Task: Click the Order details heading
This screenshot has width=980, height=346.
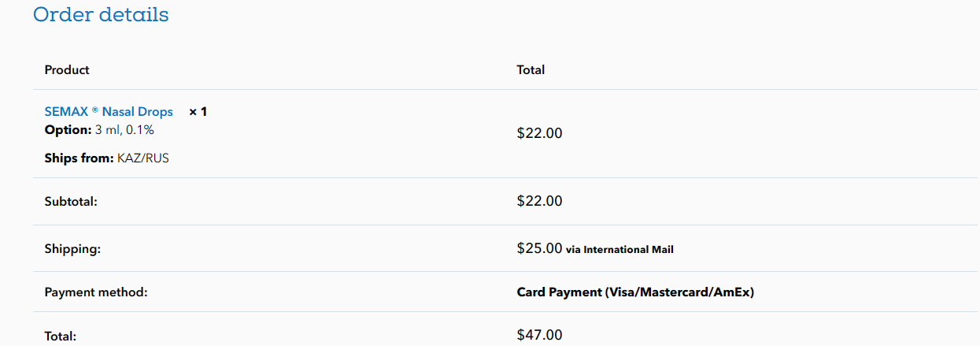Action: (x=101, y=14)
